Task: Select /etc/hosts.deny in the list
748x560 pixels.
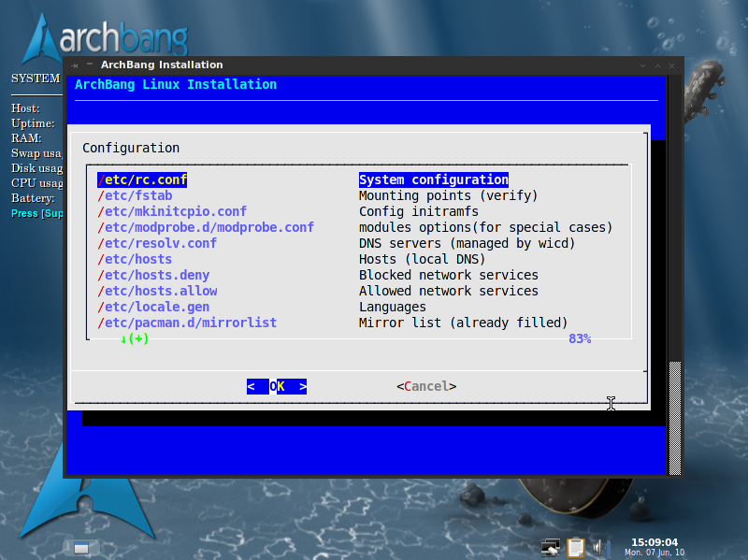Action: [x=153, y=275]
